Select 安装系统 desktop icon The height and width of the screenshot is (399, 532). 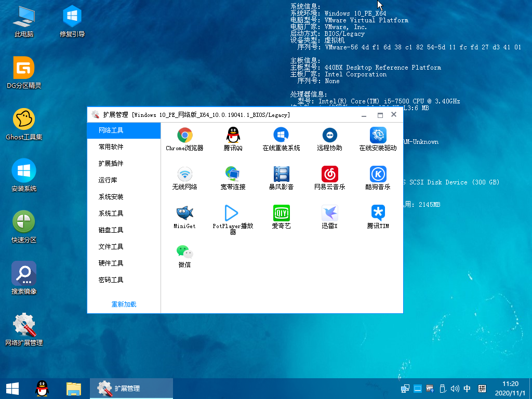24,176
